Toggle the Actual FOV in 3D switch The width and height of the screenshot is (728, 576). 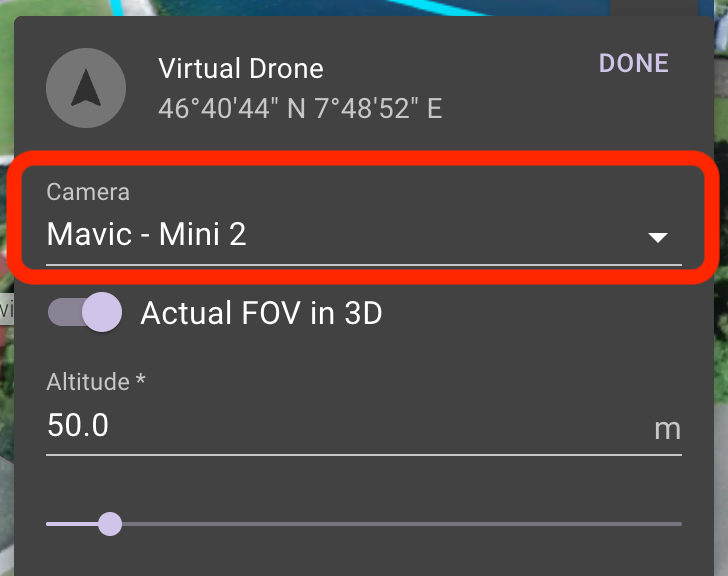click(x=85, y=312)
